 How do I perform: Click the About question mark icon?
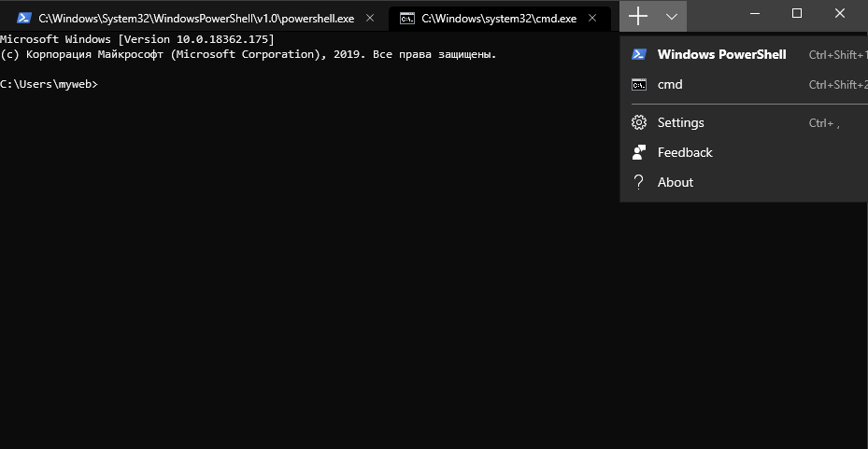point(639,182)
